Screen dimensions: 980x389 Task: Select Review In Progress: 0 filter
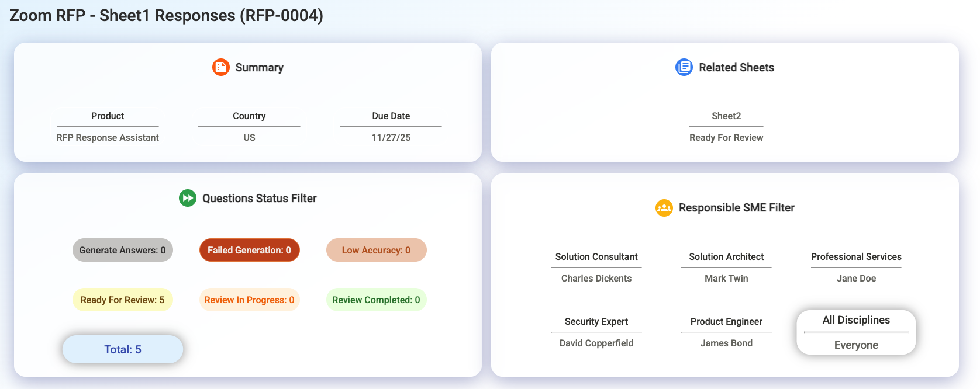click(x=250, y=300)
